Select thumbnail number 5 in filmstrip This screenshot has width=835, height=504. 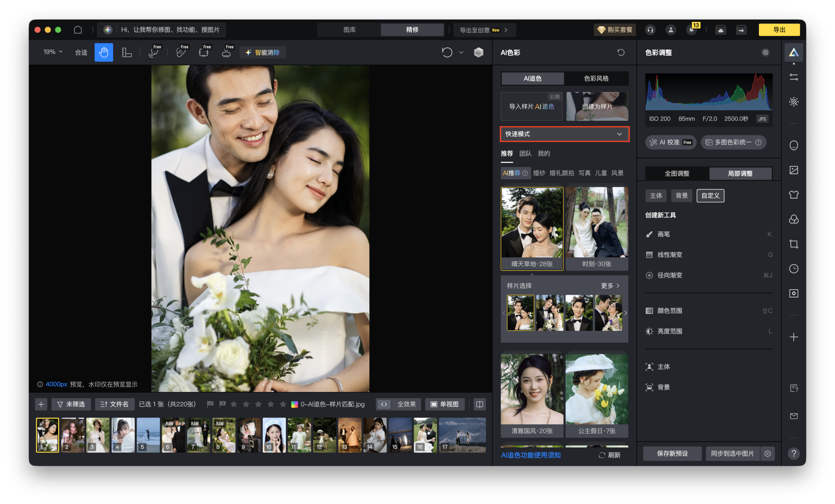pyautogui.click(x=148, y=435)
